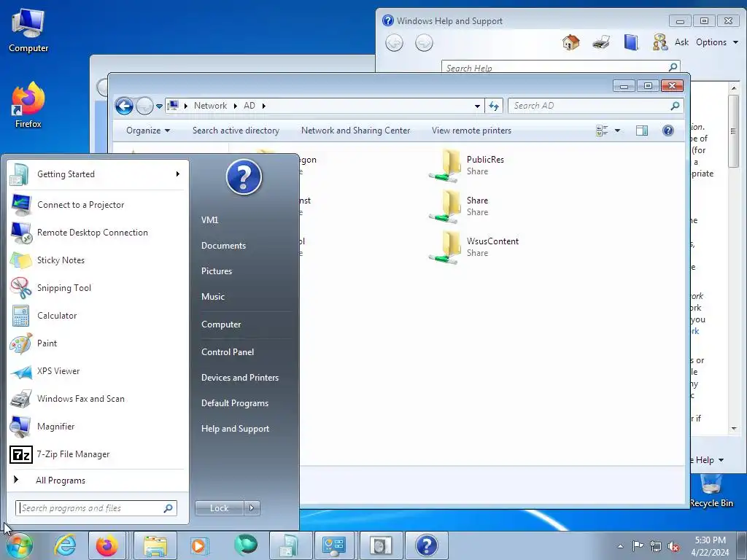Screen dimensions: 747x560
Task: Click the Windows Fax and Scan icon
Action: click(20, 399)
